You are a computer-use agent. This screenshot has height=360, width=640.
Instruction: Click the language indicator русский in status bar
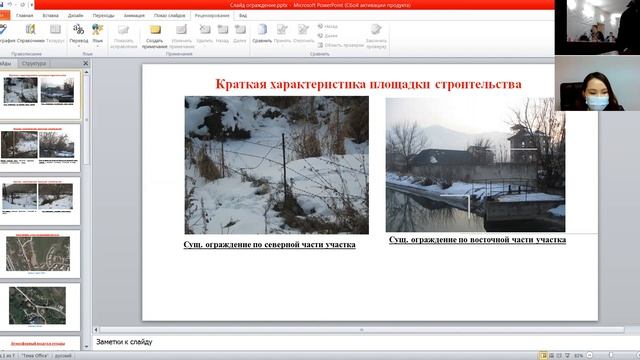[64, 356]
